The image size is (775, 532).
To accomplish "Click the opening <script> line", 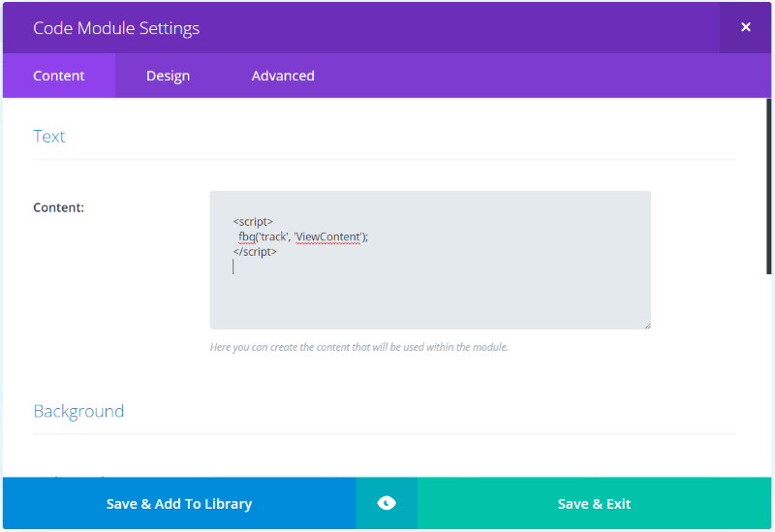I will point(253,222).
